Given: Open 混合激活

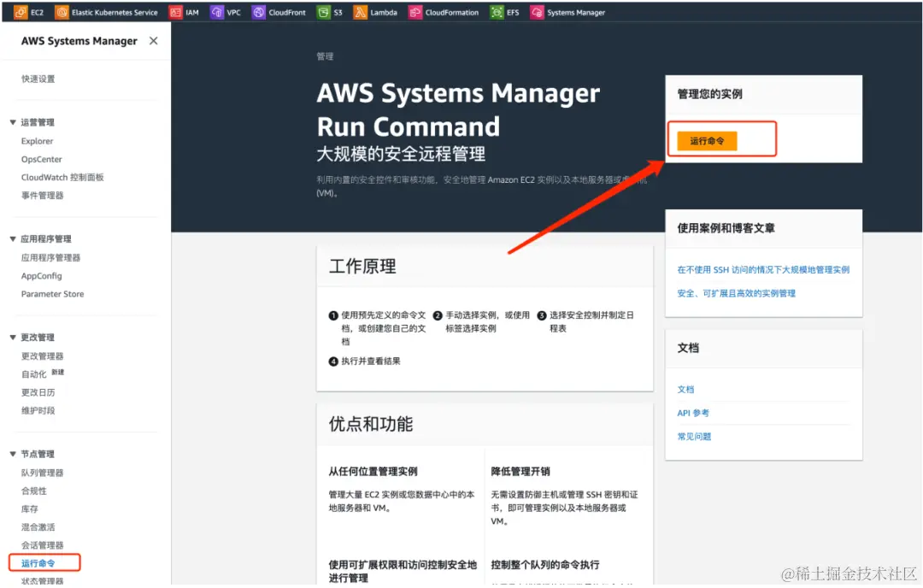Looking at the screenshot, I should pyautogui.click(x=38, y=527).
